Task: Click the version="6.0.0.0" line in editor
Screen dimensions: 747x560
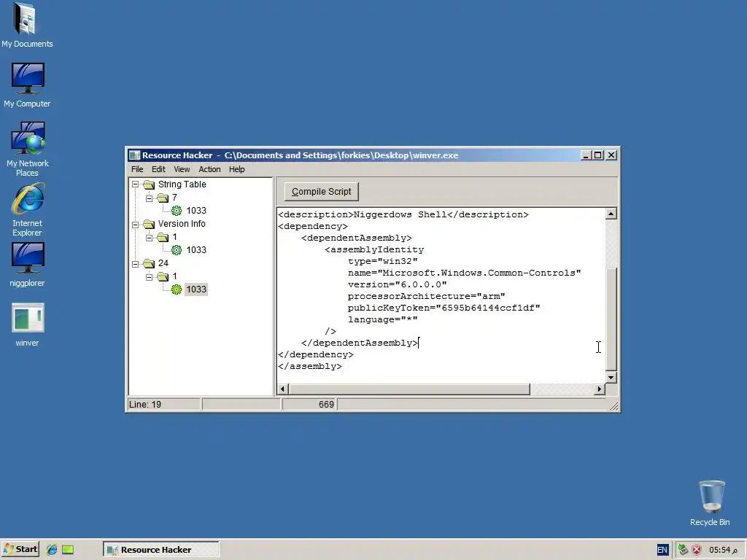Action: pyautogui.click(x=398, y=284)
